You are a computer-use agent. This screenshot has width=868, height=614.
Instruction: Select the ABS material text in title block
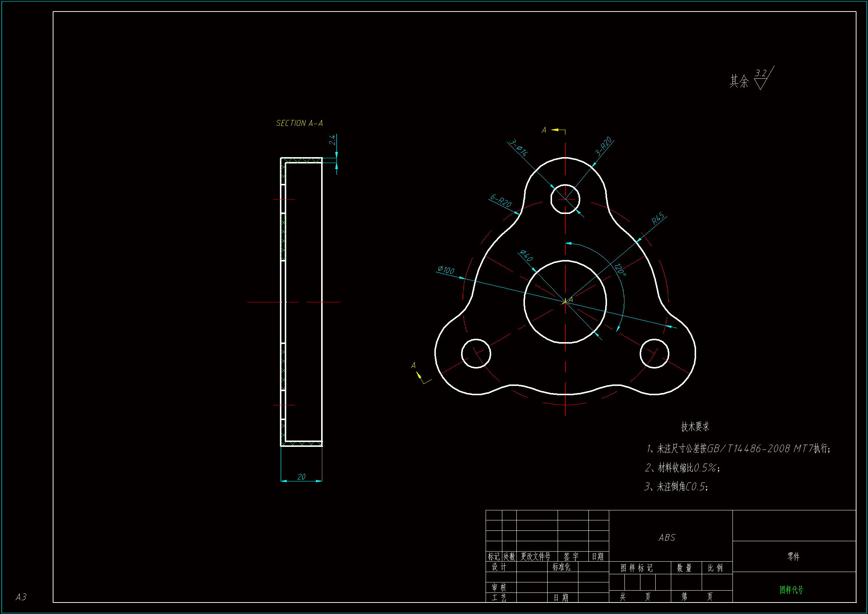[x=666, y=537]
